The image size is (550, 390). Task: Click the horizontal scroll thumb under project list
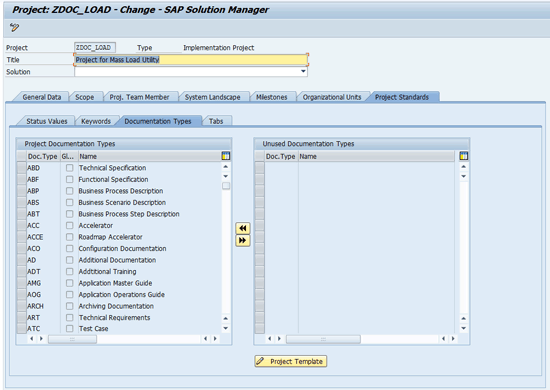(72, 339)
